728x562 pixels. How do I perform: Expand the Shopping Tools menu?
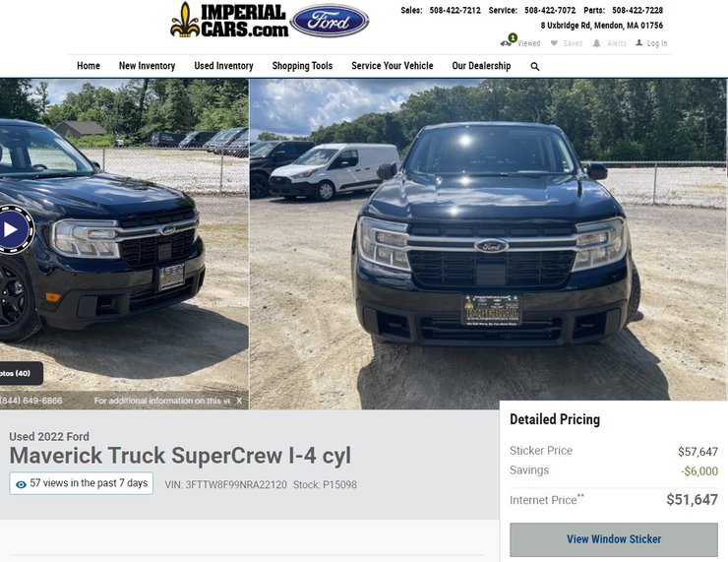click(302, 66)
